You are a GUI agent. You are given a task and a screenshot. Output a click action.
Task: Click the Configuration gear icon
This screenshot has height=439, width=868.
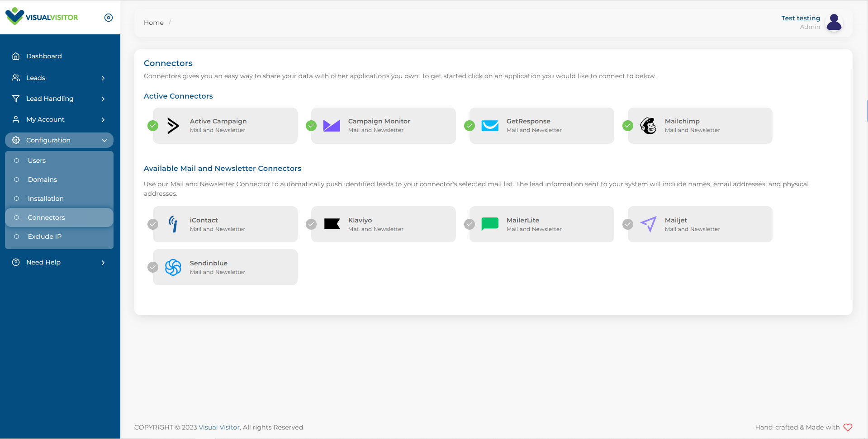16,140
